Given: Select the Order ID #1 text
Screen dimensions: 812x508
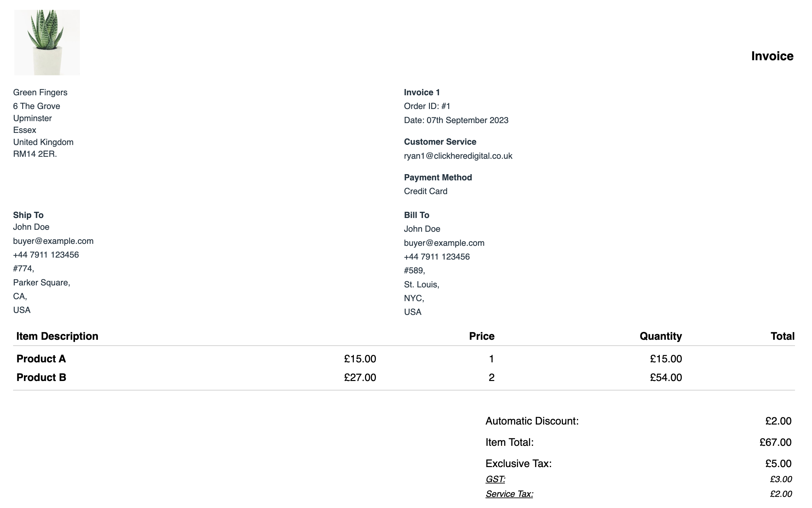Looking at the screenshot, I should [427, 106].
